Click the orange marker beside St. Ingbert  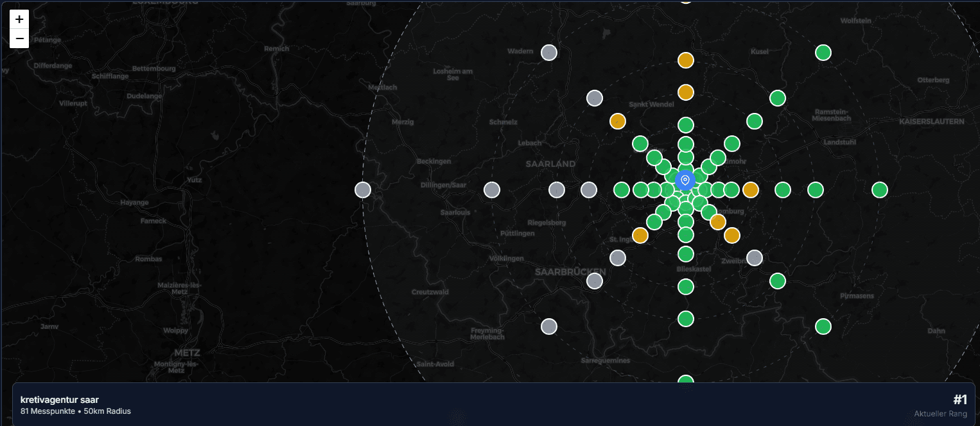[x=640, y=235]
